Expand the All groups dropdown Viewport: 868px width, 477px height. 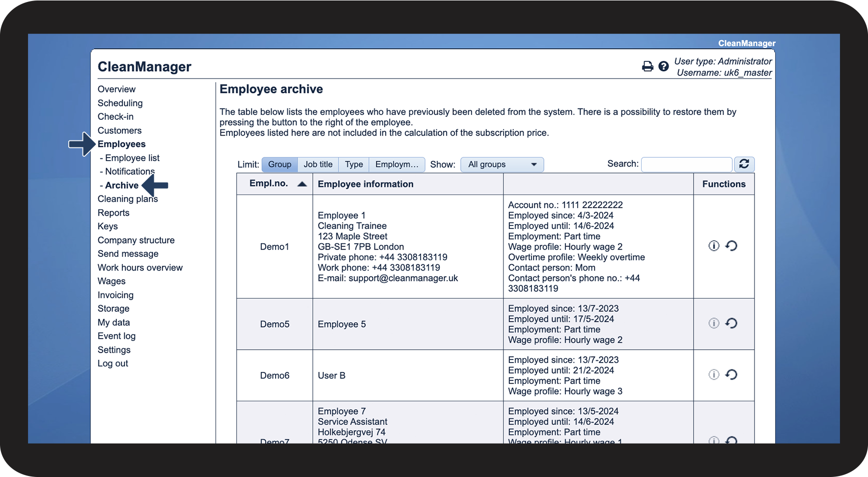coord(502,165)
